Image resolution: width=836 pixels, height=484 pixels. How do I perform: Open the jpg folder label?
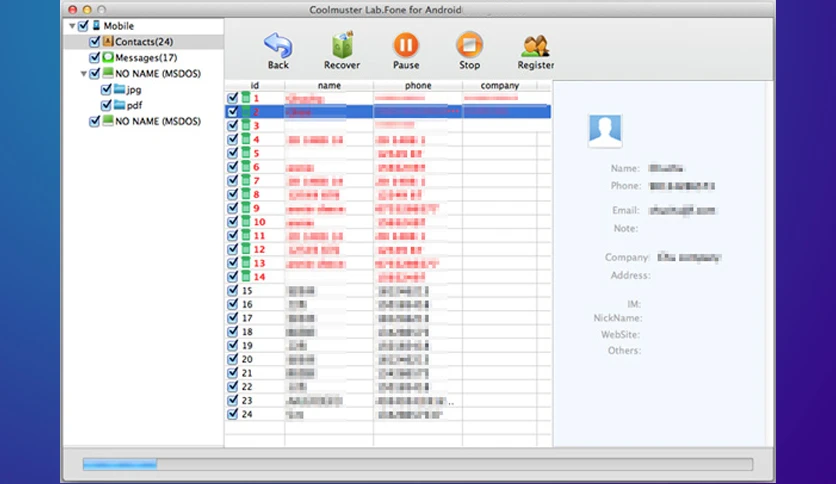point(134,90)
